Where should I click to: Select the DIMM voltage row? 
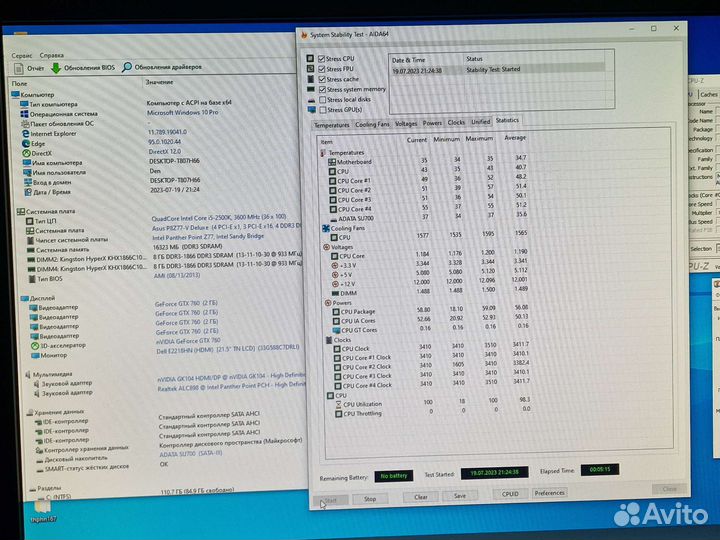[x=429, y=292]
